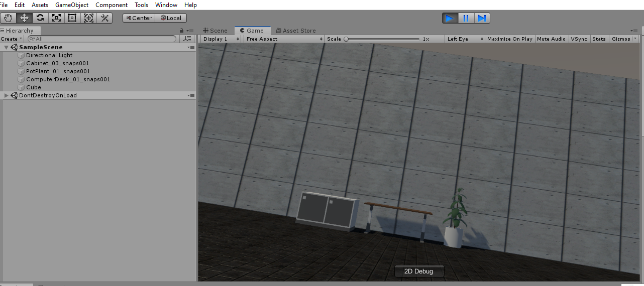Click the Play button
Image resolution: width=644 pixels, height=286 pixels.
[450, 18]
